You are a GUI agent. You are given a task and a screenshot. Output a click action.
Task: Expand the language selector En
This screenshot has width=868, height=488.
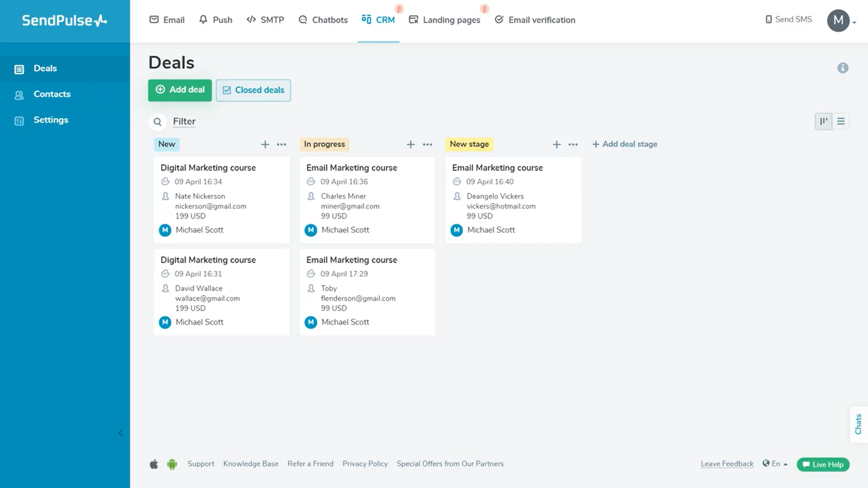pyautogui.click(x=775, y=464)
